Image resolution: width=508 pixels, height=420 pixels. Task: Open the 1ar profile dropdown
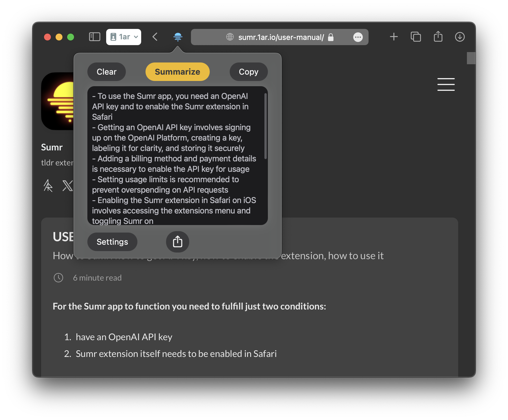tap(124, 37)
